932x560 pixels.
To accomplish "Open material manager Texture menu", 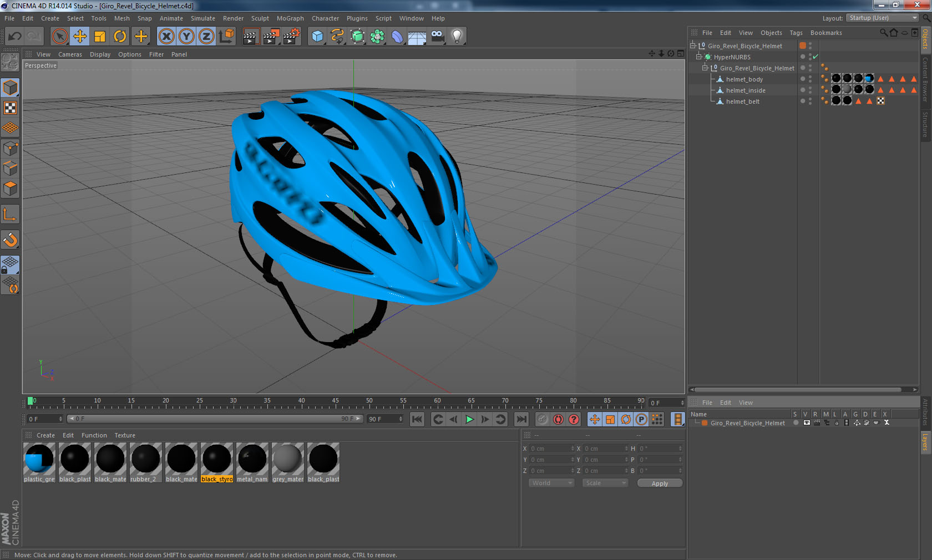I will point(125,435).
